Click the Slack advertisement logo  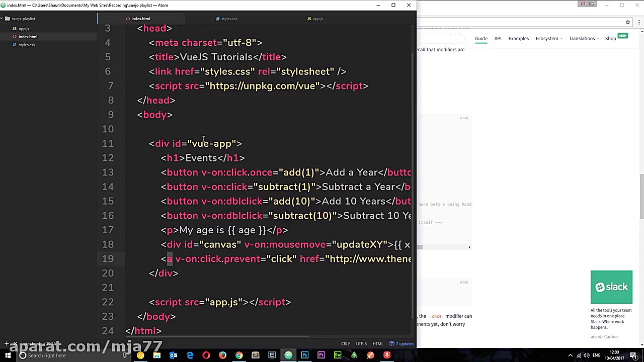[x=611, y=287]
